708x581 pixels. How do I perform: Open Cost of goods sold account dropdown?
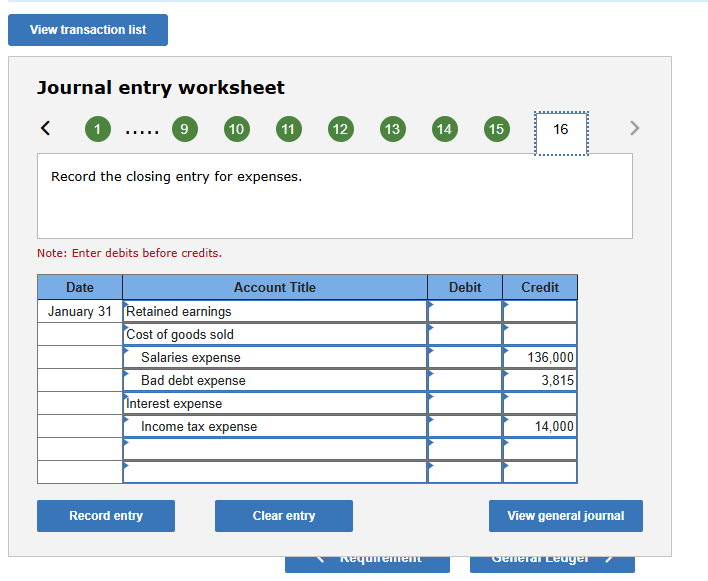(x=275, y=335)
